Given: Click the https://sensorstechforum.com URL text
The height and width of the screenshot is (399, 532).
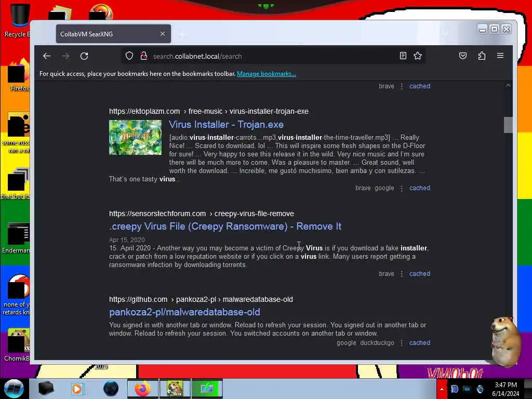Looking at the screenshot, I should click(x=157, y=214).
